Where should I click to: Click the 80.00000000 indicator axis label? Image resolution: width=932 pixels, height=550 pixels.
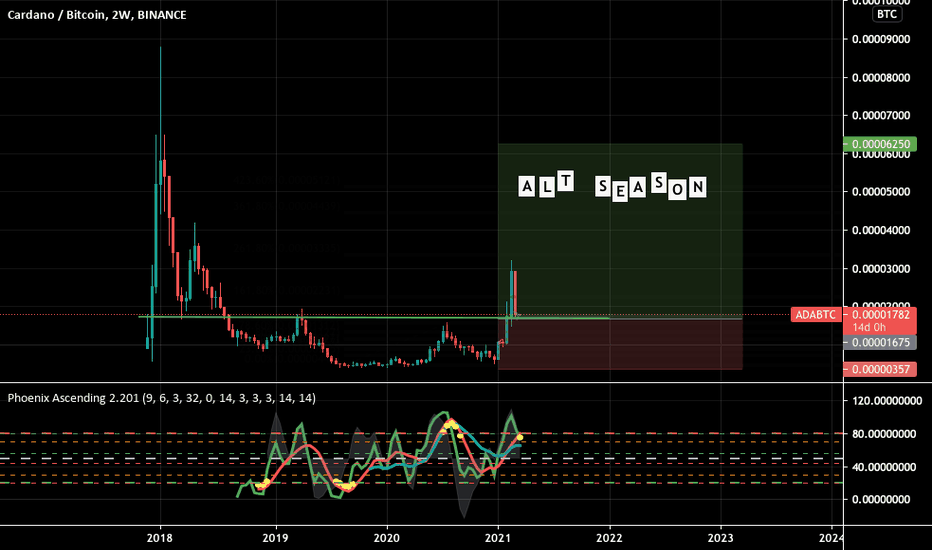tap(884, 434)
